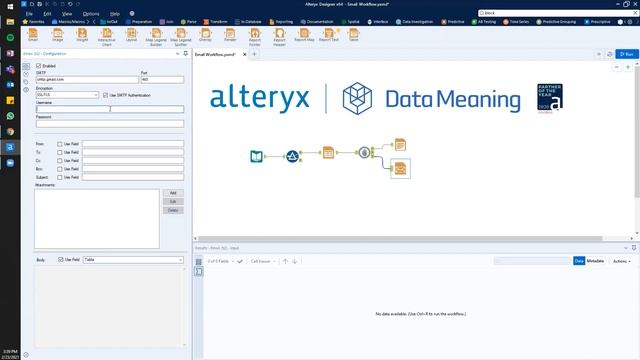Toggle Use Field for Body
This screenshot has width=640, height=360.
pos(60,260)
